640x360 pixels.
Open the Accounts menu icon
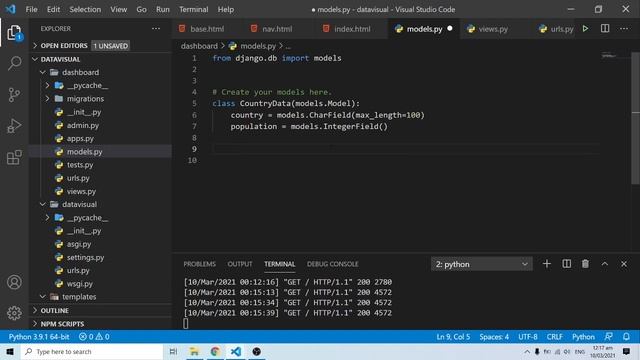(x=14, y=282)
